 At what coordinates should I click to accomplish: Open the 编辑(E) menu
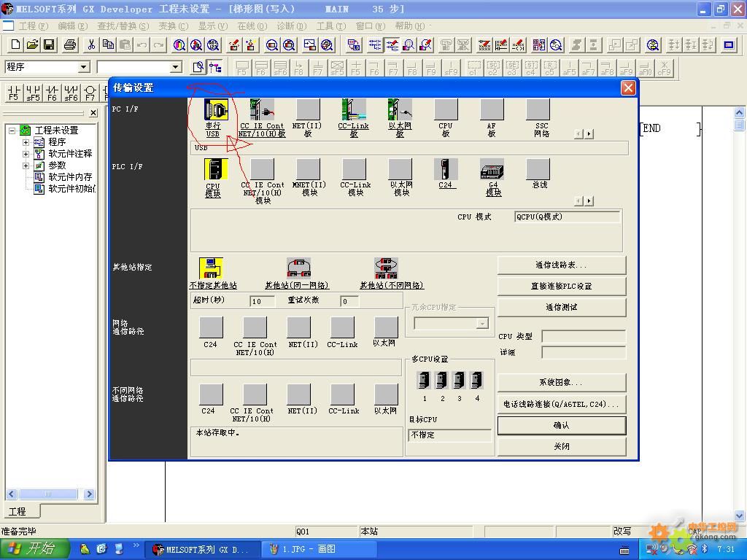[72, 26]
